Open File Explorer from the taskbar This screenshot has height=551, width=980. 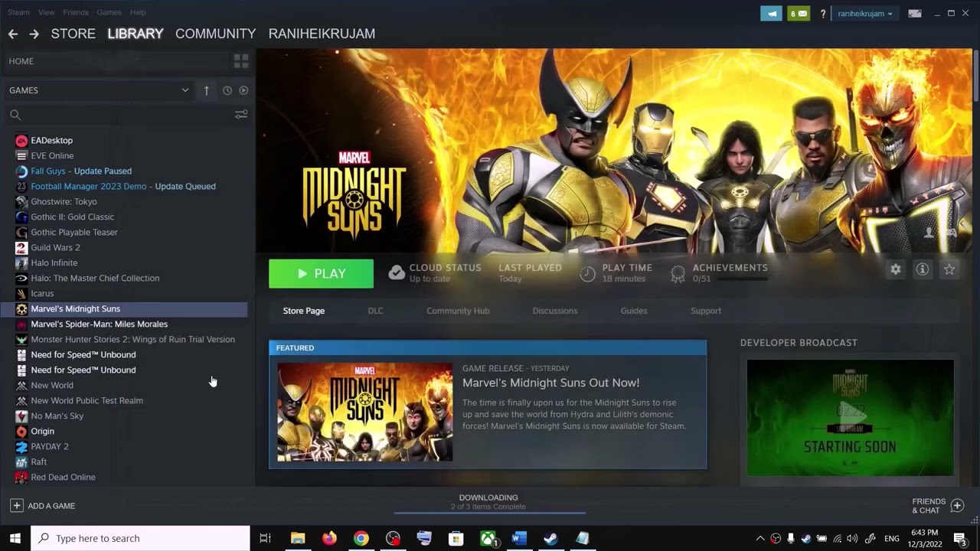coord(298,539)
